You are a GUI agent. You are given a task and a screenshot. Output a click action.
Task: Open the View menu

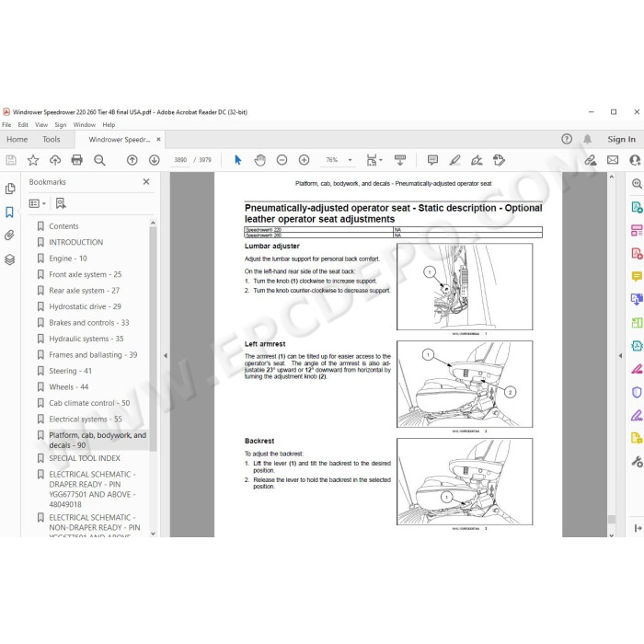[x=41, y=124]
